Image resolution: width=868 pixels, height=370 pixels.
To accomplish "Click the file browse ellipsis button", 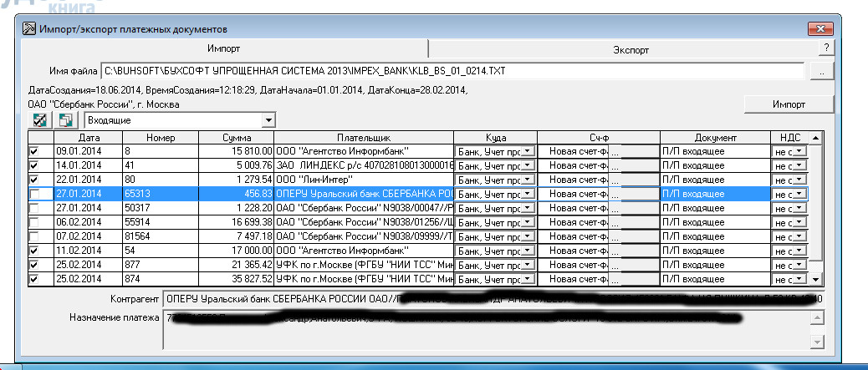I will point(822,73).
